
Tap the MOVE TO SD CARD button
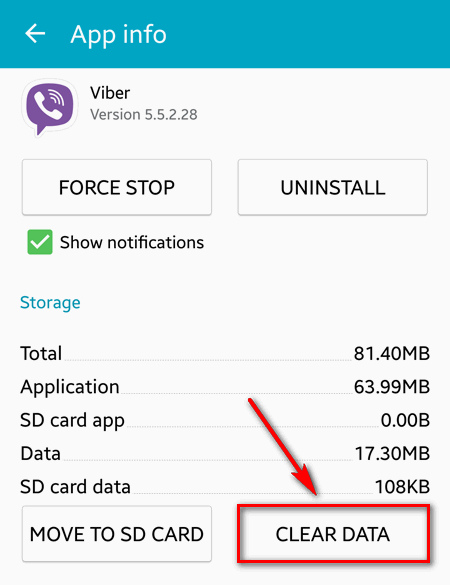[117, 534]
